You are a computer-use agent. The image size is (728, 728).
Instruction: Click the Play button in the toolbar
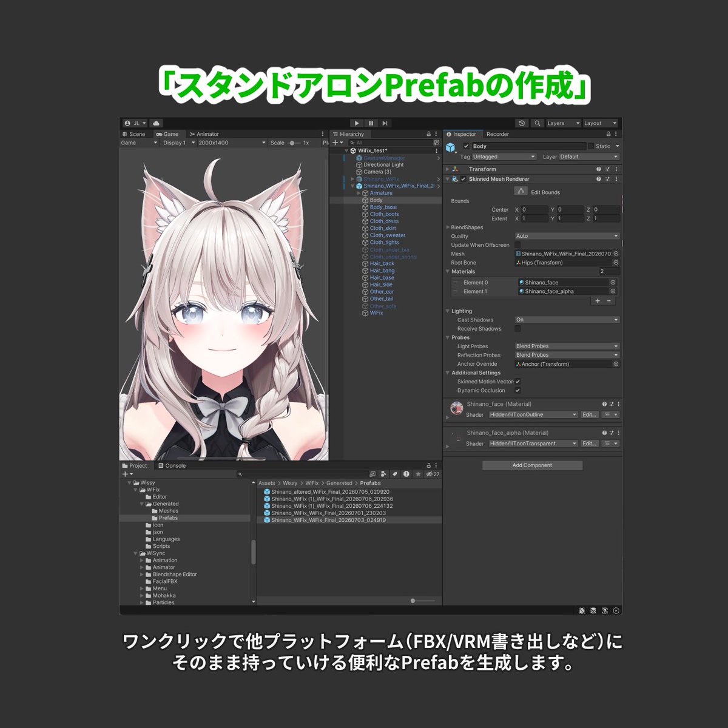coord(357,123)
